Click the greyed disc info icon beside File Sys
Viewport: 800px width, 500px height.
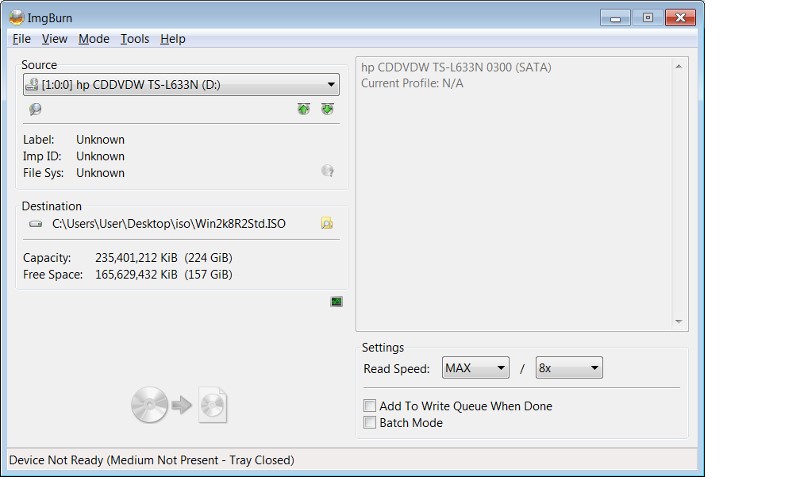(x=328, y=171)
